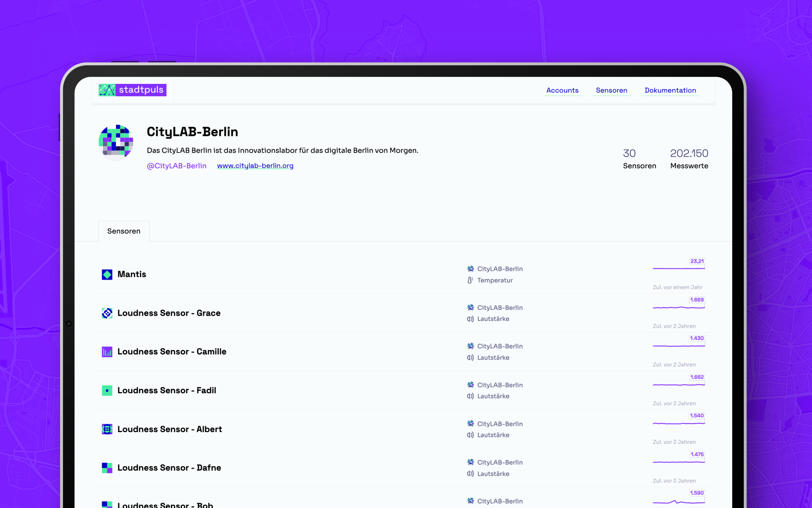Click the Loudness Sensor - Albert icon

(107, 429)
